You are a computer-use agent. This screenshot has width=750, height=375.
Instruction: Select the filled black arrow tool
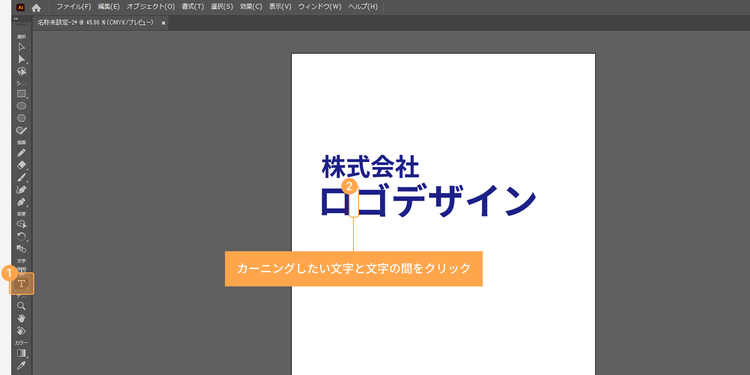[21, 59]
